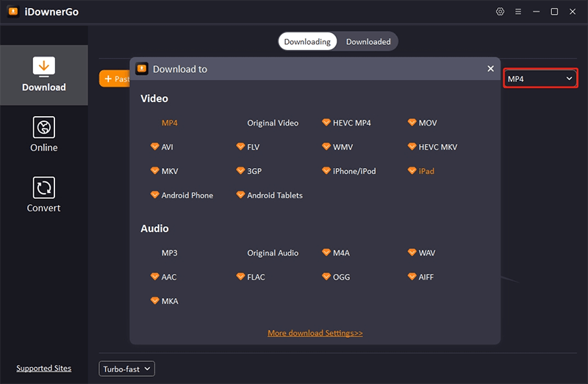Click premium diamond icon beside WMV
Image resolution: width=588 pixels, height=384 pixels.
[326, 146]
